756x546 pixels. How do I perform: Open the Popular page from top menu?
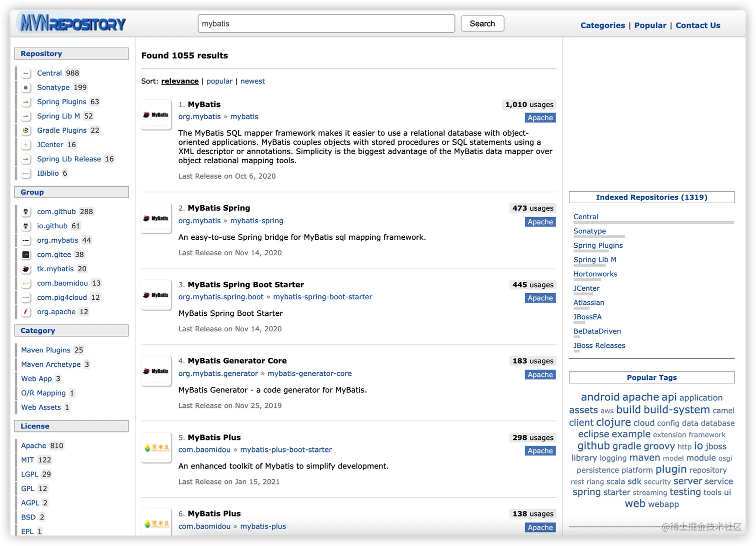tap(650, 26)
